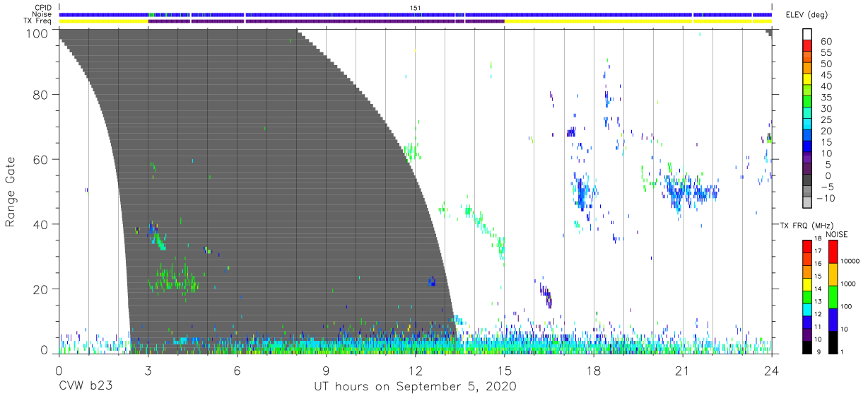Click the UT hours on September 5, 2020 label

[x=415, y=387]
